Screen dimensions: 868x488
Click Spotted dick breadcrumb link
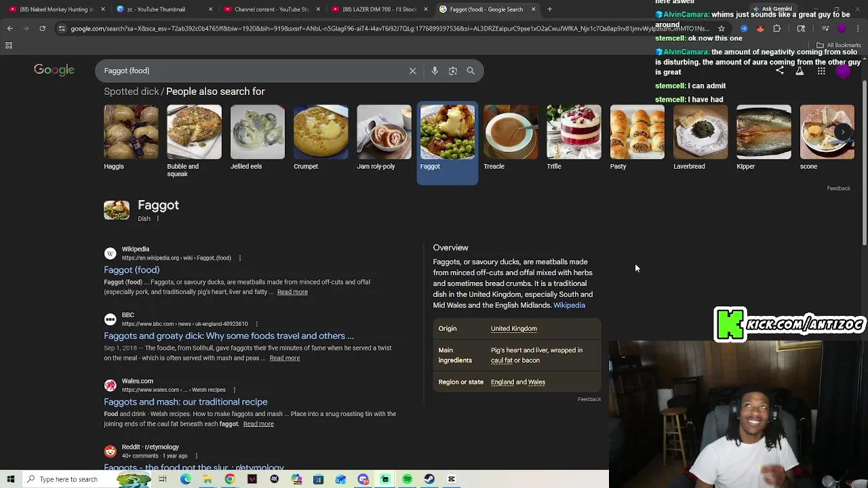click(x=132, y=91)
